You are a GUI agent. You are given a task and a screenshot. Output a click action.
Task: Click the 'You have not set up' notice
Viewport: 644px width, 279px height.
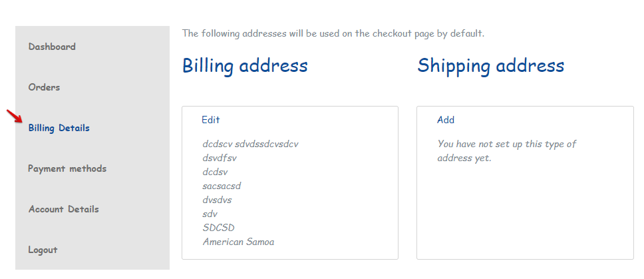point(506,151)
